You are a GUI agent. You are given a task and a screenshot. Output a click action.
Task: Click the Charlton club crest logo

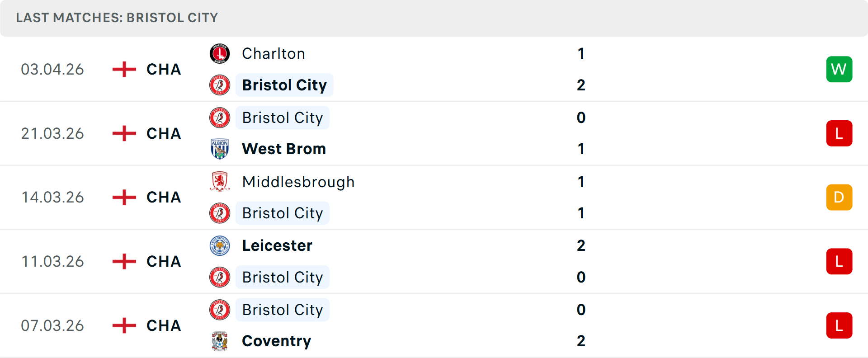click(x=220, y=53)
